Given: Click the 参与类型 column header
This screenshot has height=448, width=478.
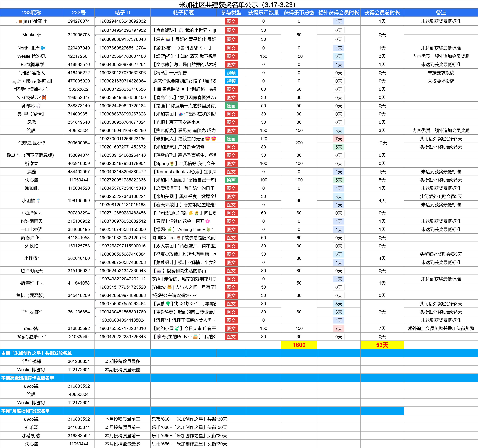Looking at the screenshot, I should (x=231, y=13).
